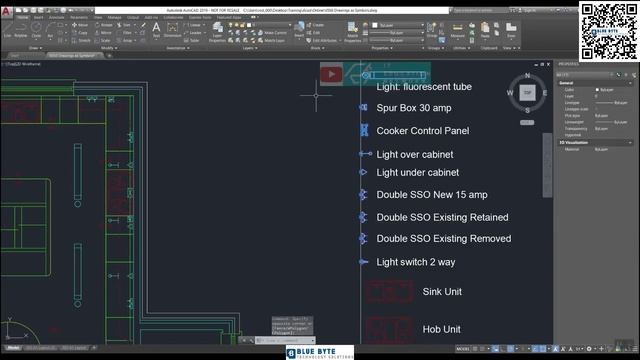640x360 pixels.
Task: Click the S compass direction on ViewCube
Action: pos(527,110)
